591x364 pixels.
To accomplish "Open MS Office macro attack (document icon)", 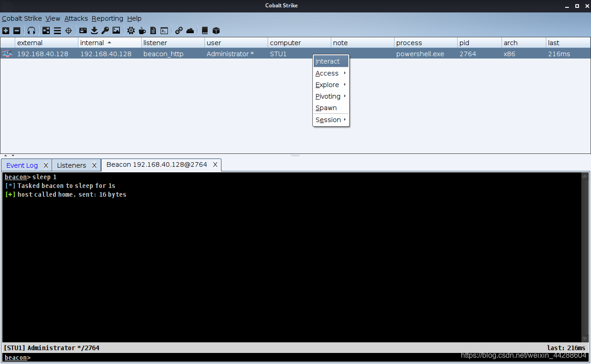I will (153, 31).
